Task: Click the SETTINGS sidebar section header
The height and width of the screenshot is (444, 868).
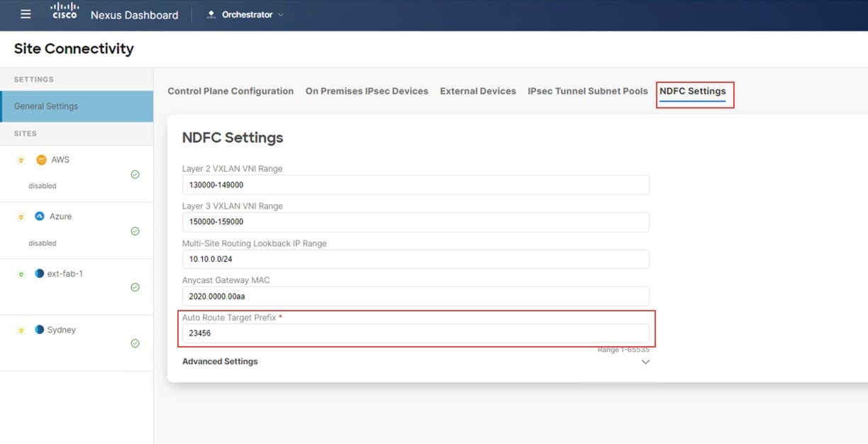Action: (x=34, y=79)
